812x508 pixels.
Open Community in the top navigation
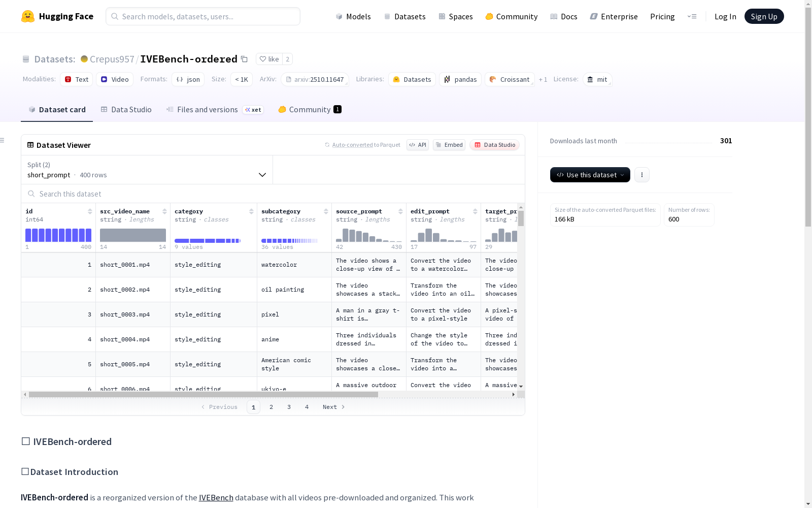512,16
